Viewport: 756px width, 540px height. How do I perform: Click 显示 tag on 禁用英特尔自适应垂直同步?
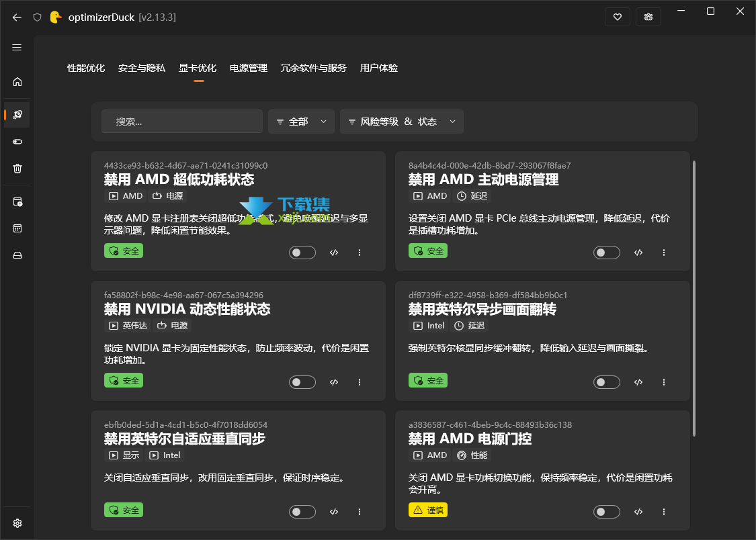click(124, 455)
